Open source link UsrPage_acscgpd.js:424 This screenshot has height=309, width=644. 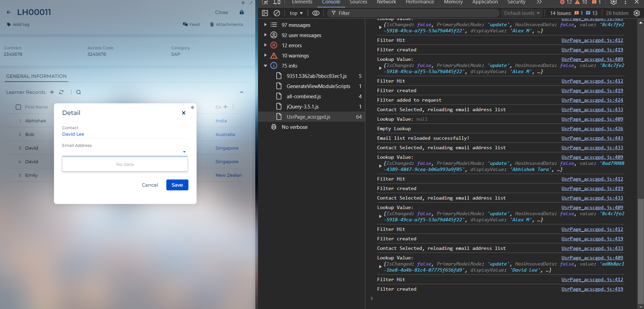click(592, 100)
